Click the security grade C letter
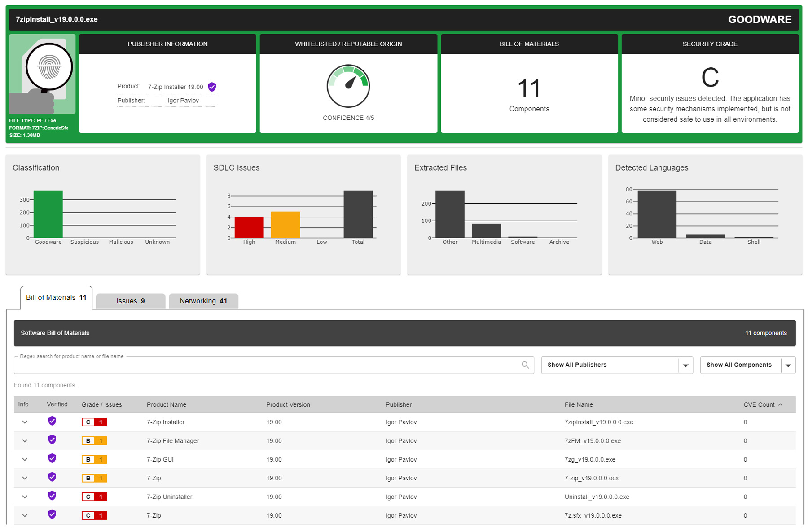The image size is (808, 532). pos(710,78)
